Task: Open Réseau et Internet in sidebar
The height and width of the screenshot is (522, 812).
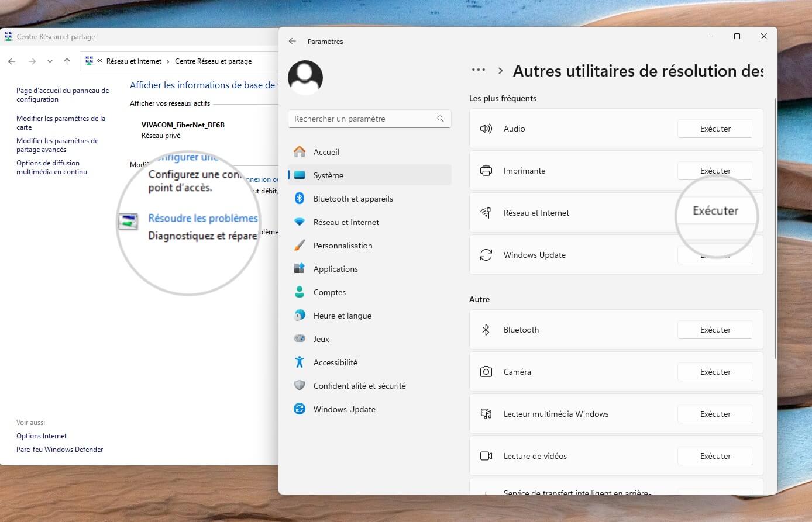Action: (x=370, y=222)
